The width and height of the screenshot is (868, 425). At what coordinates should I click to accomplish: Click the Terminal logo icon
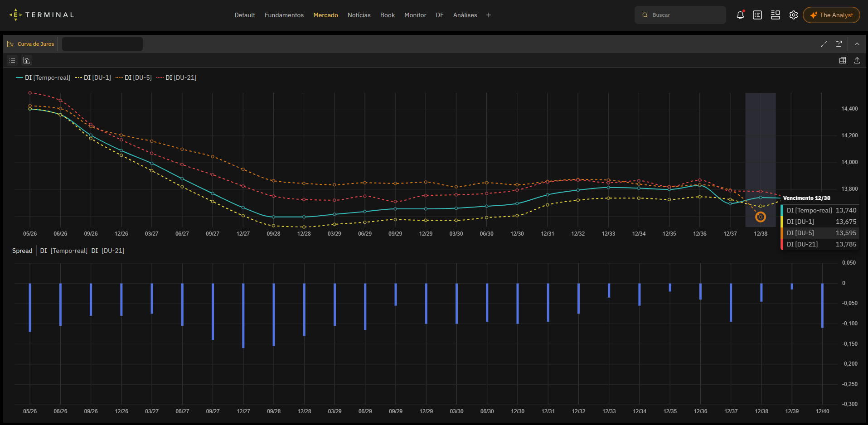click(15, 15)
